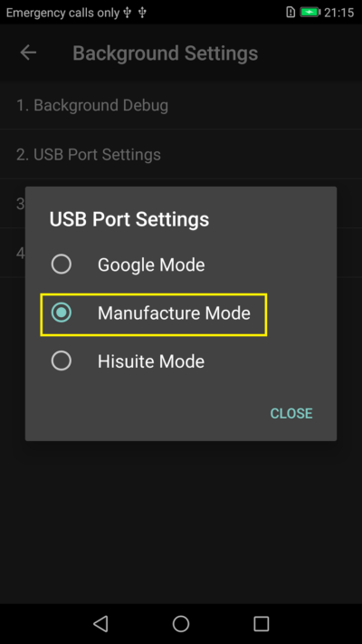Tap the first USB icon in status bar
Viewport: 362px width, 644px height.
pyautogui.click(x=128, y=13)
